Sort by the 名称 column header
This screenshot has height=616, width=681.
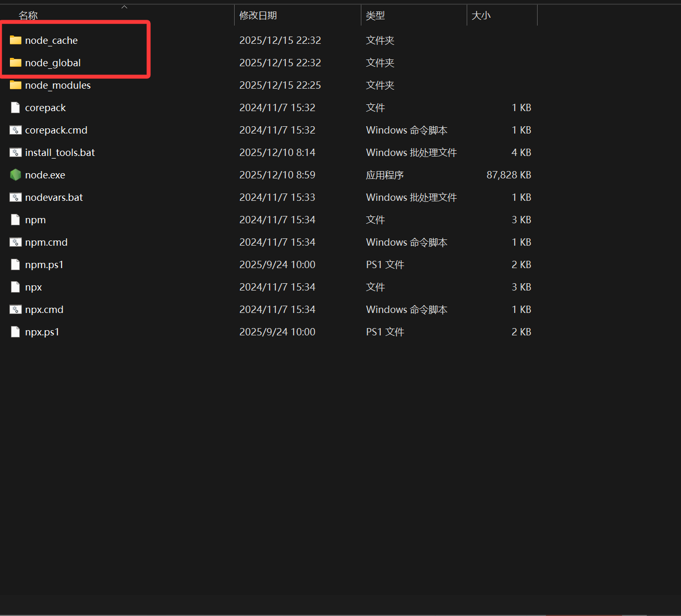coord(28,16)
